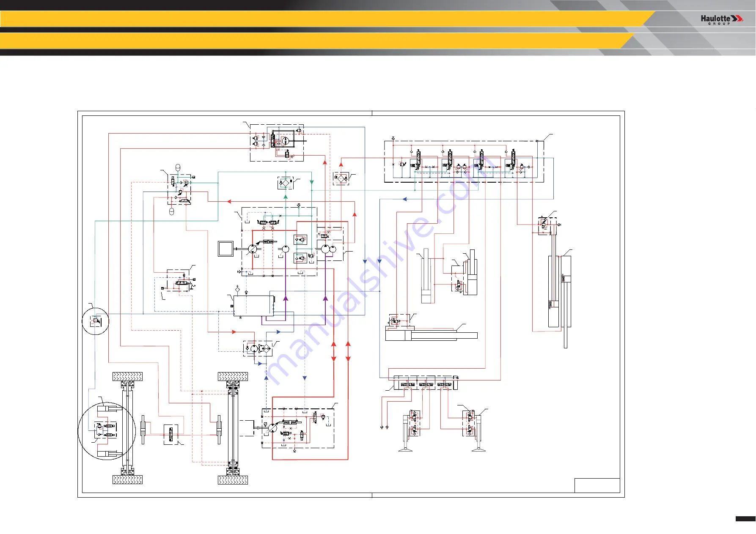Select the drive motor symbol near axles
The height and width of the screenshot is (534, 756).
pos(273,428)
